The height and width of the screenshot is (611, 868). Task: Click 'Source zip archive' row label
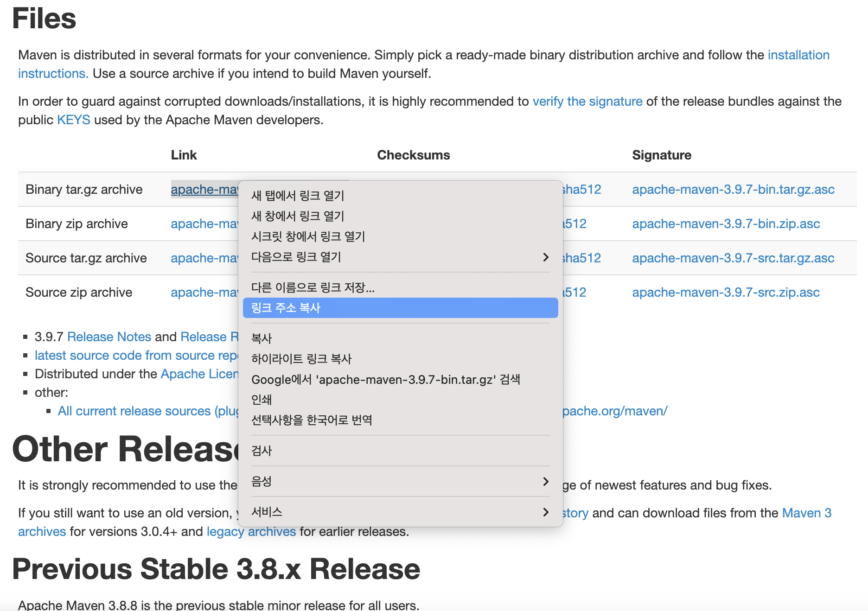click(x=79, y=292)
